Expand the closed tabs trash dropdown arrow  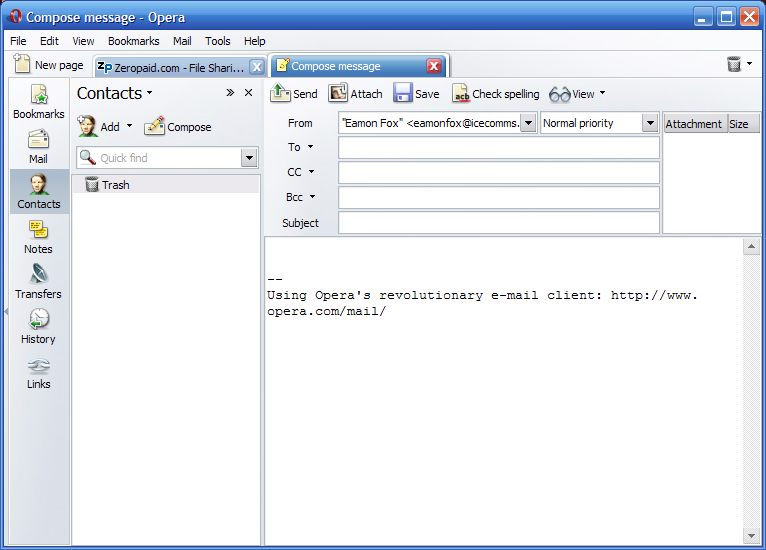(x=749, y=63)
